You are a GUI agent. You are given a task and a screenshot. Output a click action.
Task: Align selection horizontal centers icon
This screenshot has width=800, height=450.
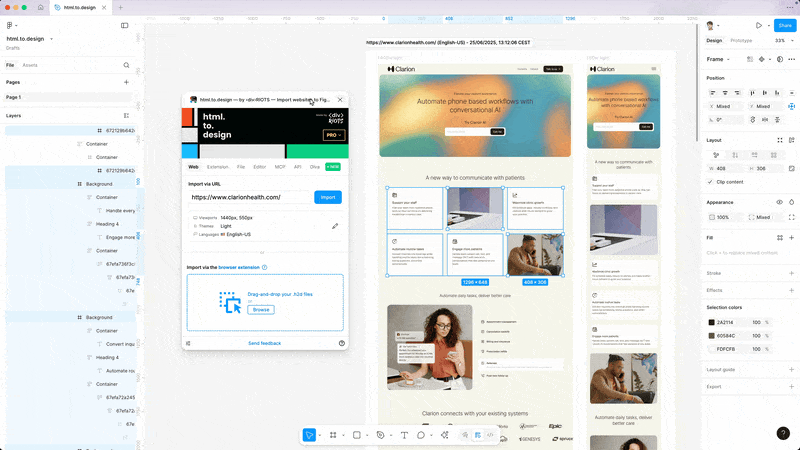725,93
